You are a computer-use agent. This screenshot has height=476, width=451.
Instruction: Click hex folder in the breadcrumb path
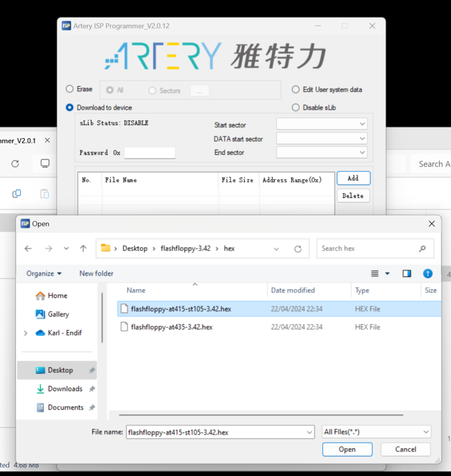point(229,249)
